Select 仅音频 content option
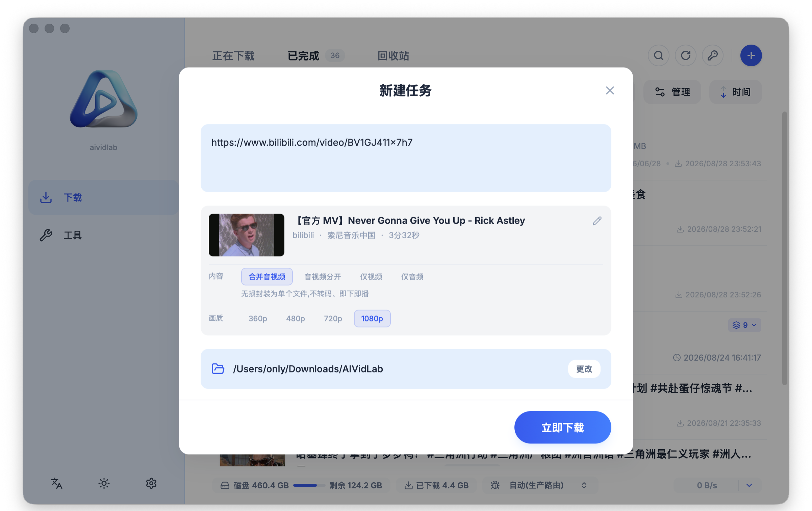 pyautogui.click(x=412, y=277)
